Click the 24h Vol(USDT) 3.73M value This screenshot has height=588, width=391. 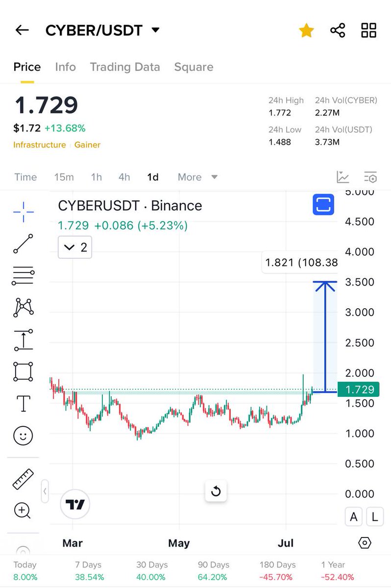tap(327, 142)
